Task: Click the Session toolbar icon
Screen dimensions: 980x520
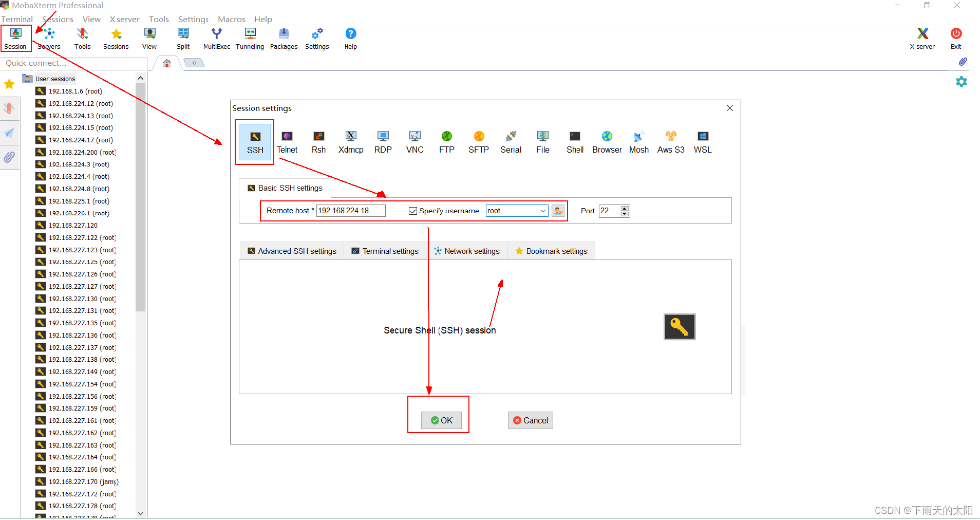Action: 15,39
